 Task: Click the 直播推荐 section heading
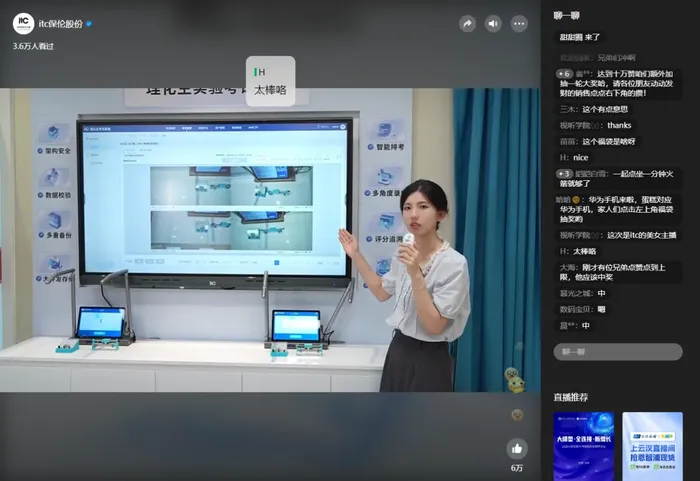tap(571, 397)
